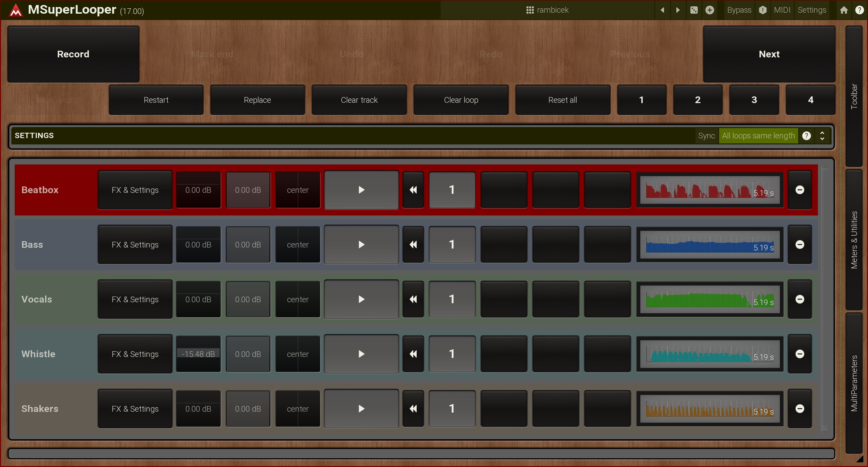
Task: Open the Settings section help icon
Action: pos(806,136)
